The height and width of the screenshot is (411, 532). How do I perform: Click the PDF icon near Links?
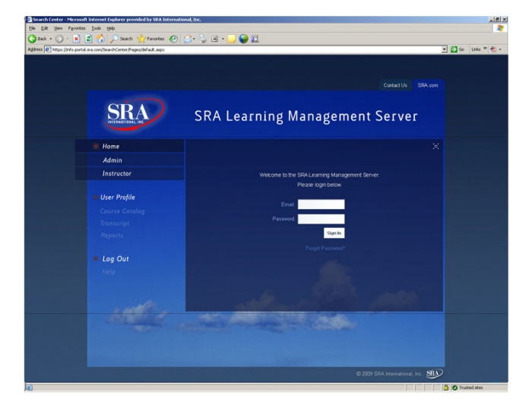pos(493,49)
